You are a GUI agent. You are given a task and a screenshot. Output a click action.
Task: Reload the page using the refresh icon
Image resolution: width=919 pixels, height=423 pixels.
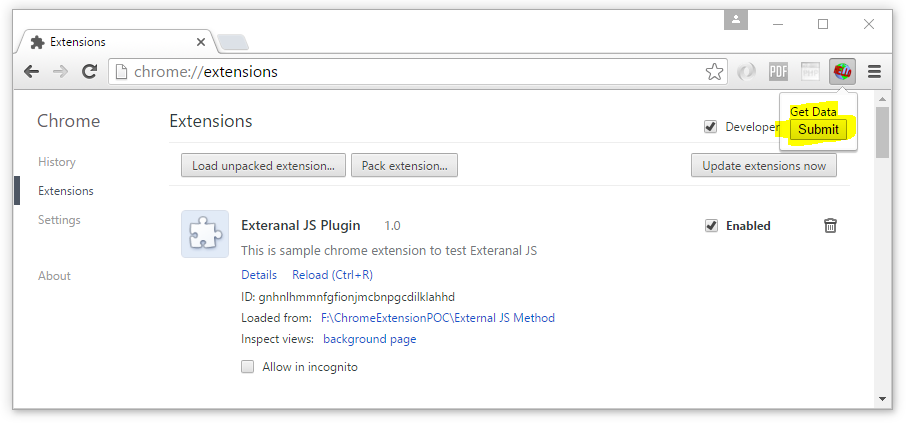[x=89, y=71]
